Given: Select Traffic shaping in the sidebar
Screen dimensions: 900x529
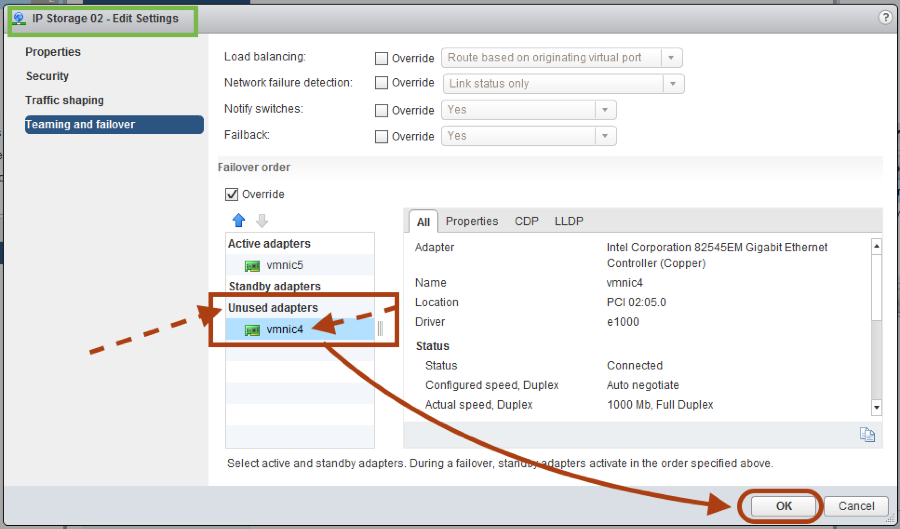Looking at the screenshot, I should tap(65, 101).
